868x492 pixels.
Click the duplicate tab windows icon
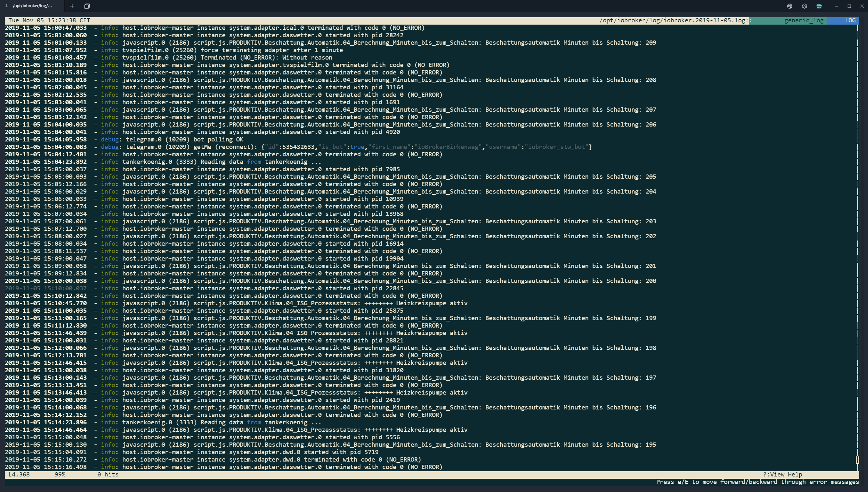[x=87, y=6]
